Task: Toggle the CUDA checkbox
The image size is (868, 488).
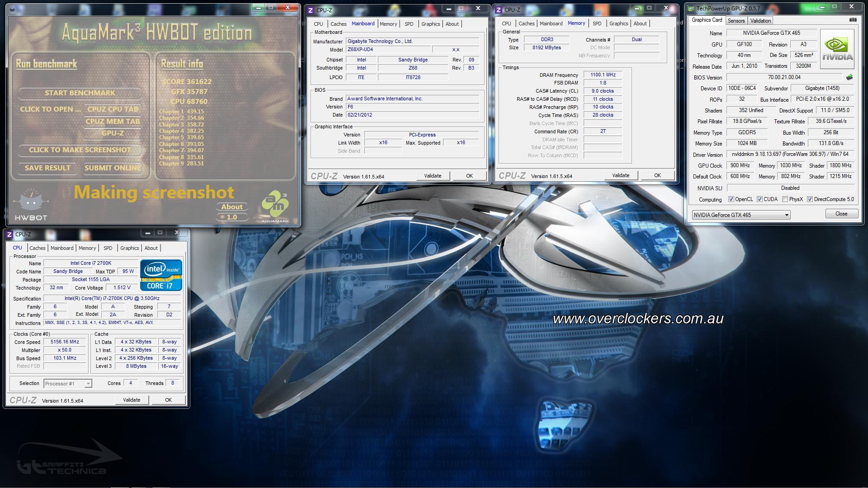Action: click(x=759, y=199)
